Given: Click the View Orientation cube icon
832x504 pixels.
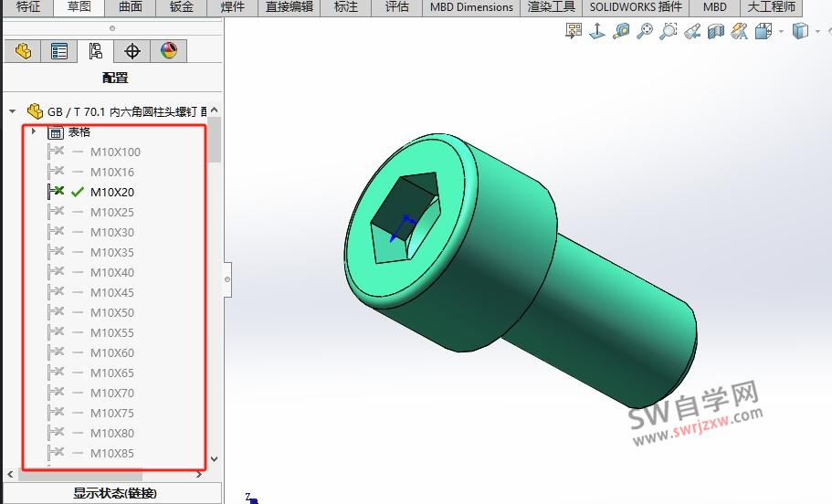Looking at the screenshot, I should tap(763, 31).
